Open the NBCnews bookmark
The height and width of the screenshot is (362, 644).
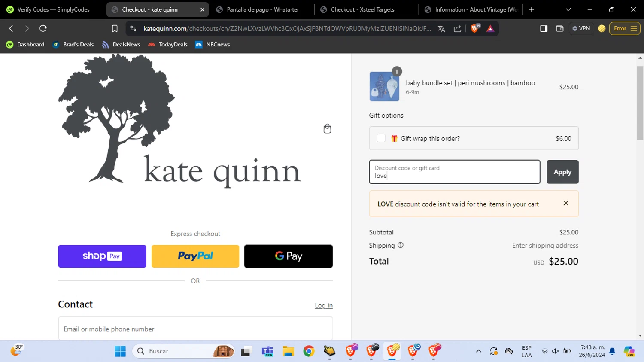click(213, 44)
